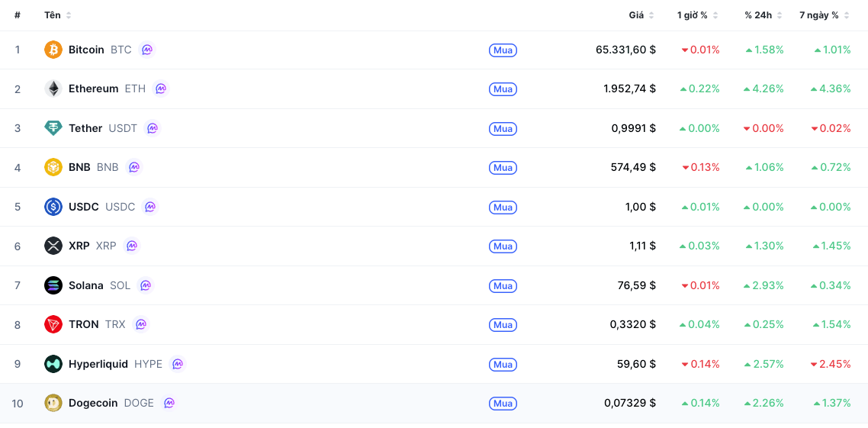
Task: Sort coins by Tên column header
Action: point(57,15)
